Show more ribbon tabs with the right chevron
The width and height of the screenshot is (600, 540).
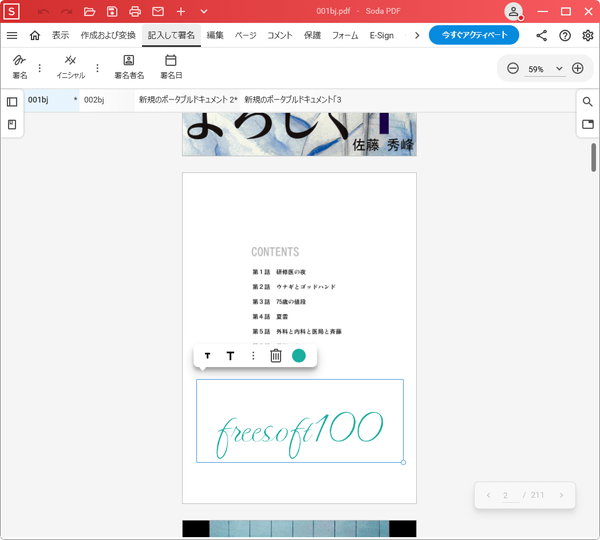click(x=417, y=36)
